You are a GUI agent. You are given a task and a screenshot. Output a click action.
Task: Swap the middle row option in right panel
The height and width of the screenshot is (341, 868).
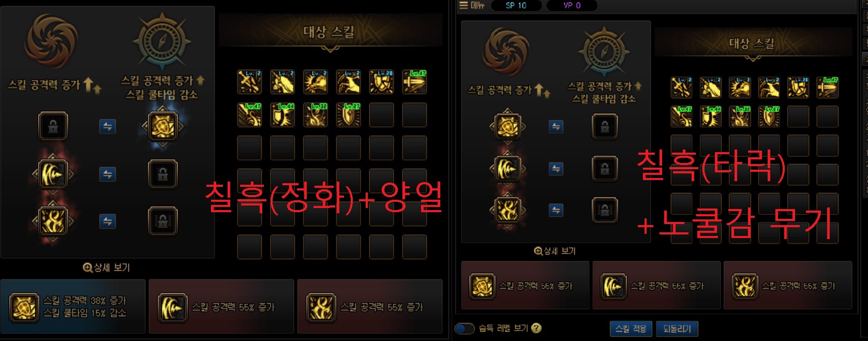[x=556, y=169]
